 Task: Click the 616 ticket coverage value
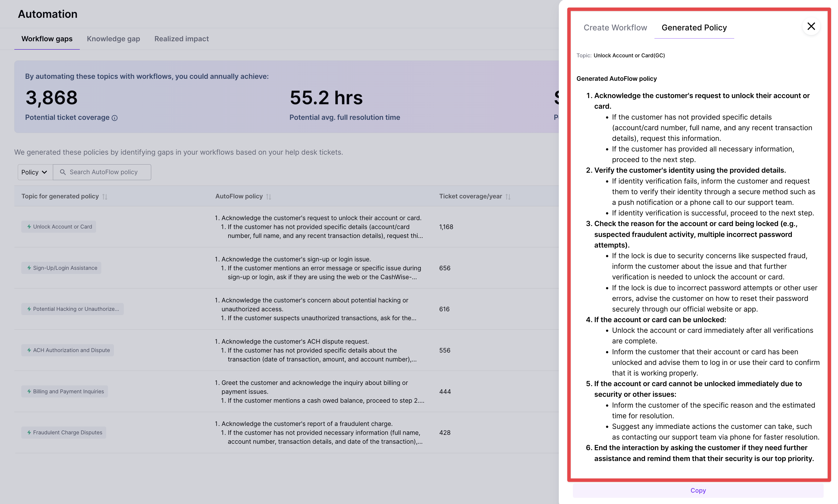pyautogui.click(x=444, y=309)
